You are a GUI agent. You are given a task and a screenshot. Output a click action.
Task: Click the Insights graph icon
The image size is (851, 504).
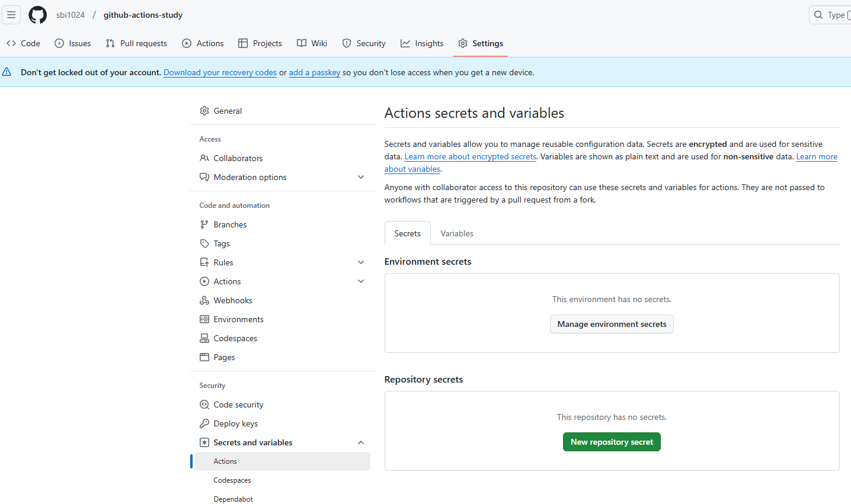tap(405, 43)
